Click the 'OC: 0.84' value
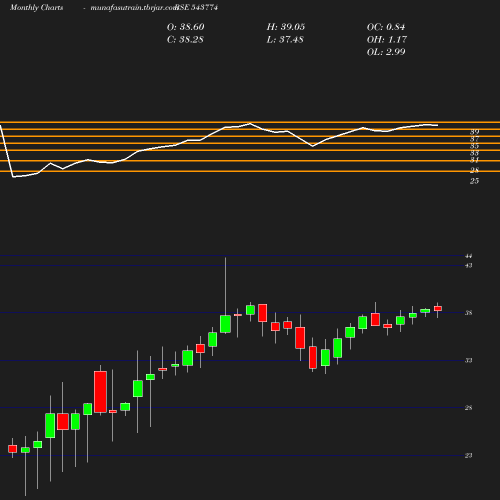Screen dimensions: 500x500 pyautogui.click(x=386, y=27)
